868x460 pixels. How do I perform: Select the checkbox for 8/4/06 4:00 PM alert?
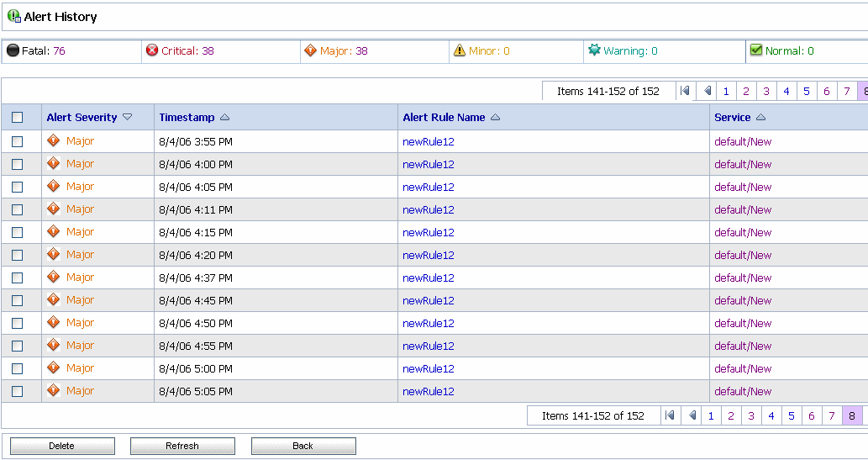(x=17, y=165)
